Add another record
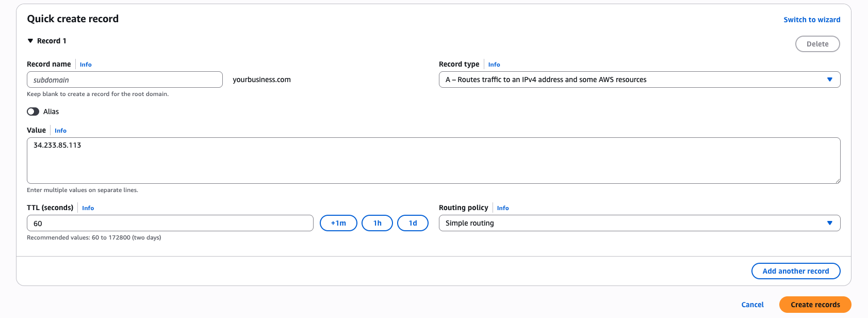868x318 pixels. click(x=796, y=271)
